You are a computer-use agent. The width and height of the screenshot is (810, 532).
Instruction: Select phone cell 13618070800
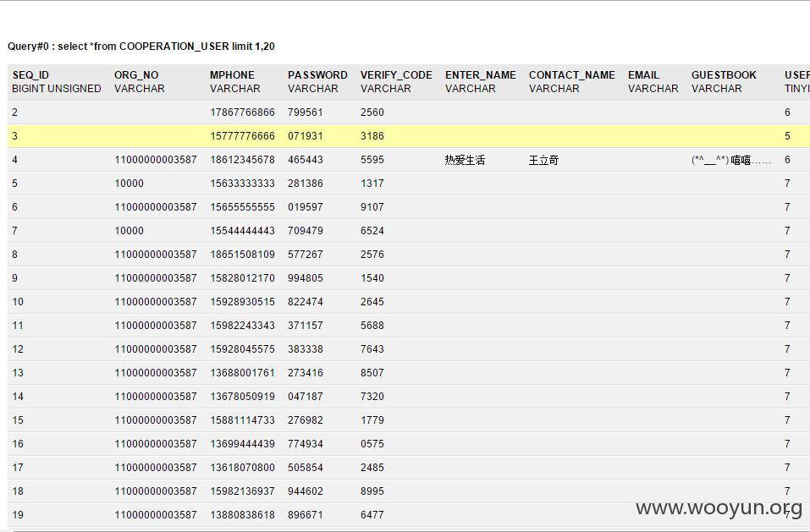point(242,468)
